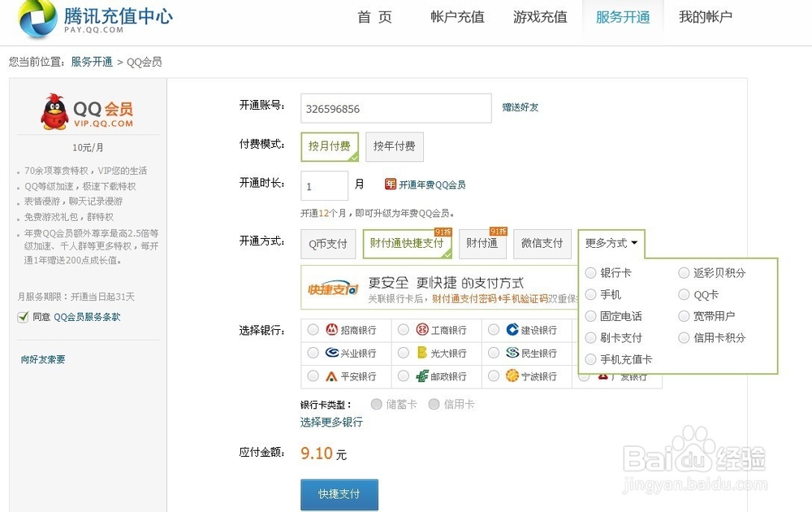Select 手机充值卡 payment option
This screenshot has height=512, width=812.
[590, 359]
